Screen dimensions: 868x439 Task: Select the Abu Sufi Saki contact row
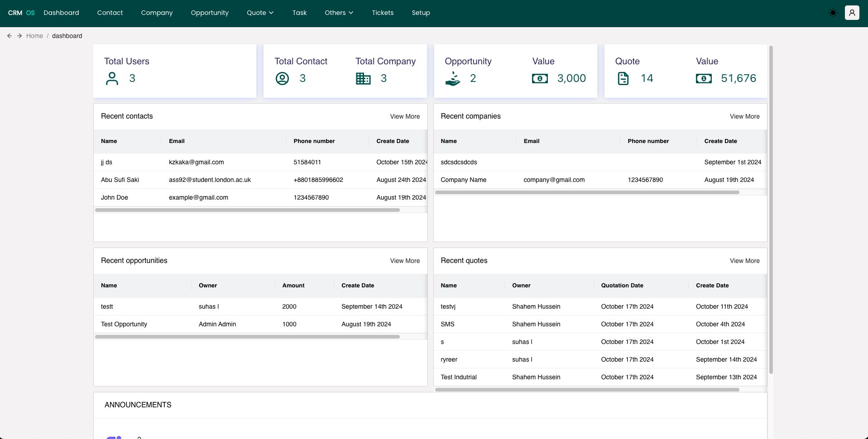click(x=120, y=180)
